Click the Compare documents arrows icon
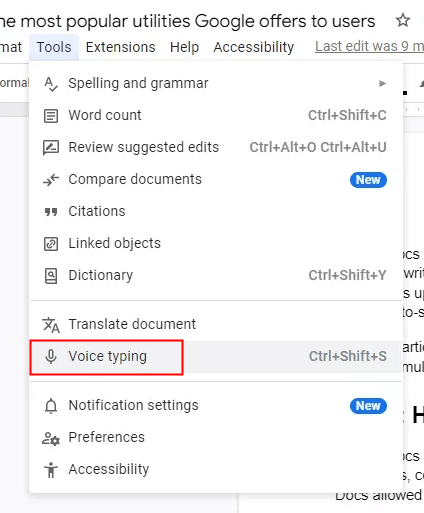 pos(51,180)
